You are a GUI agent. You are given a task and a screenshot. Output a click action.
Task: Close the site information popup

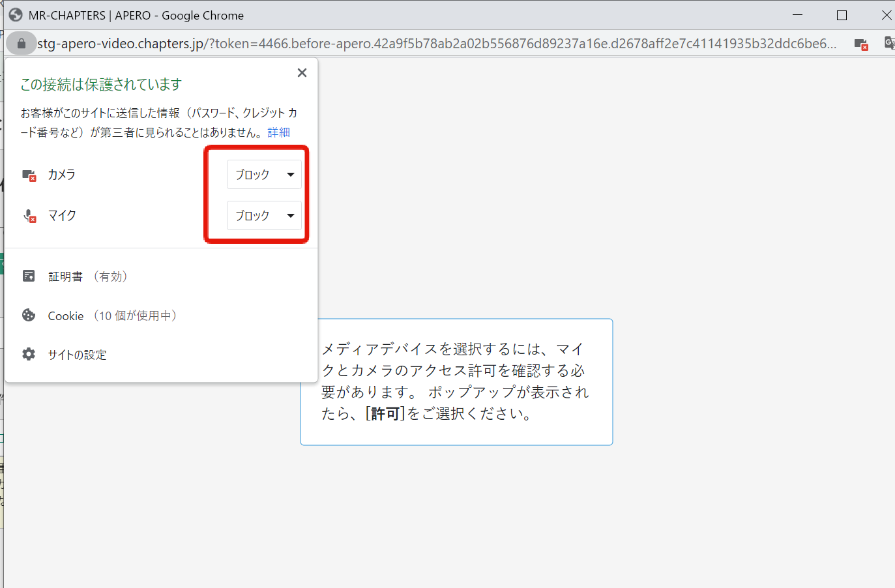[302, 73]
